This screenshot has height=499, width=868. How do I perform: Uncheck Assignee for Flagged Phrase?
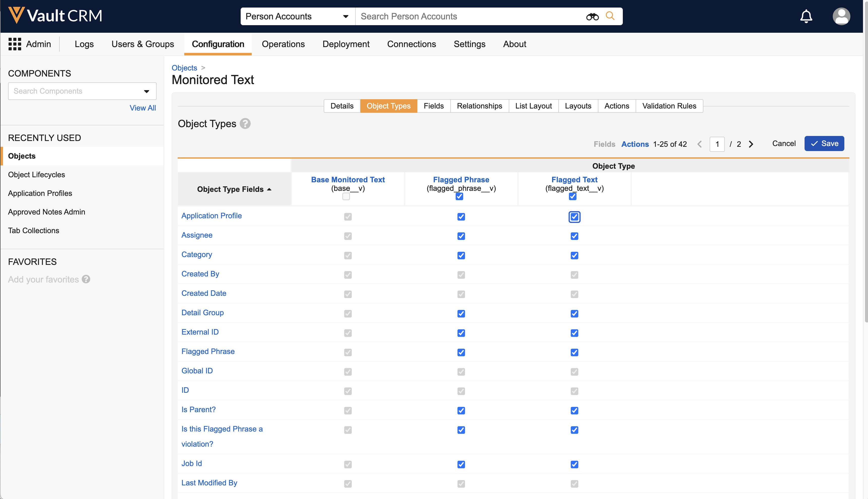461,236
